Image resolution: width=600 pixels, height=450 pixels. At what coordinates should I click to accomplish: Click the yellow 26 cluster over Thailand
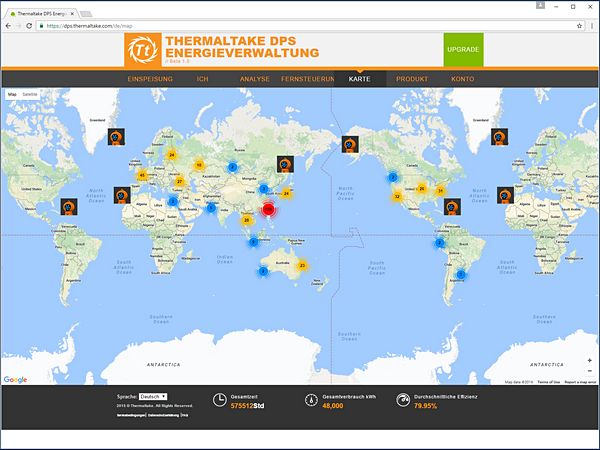[x=247, y=220]
